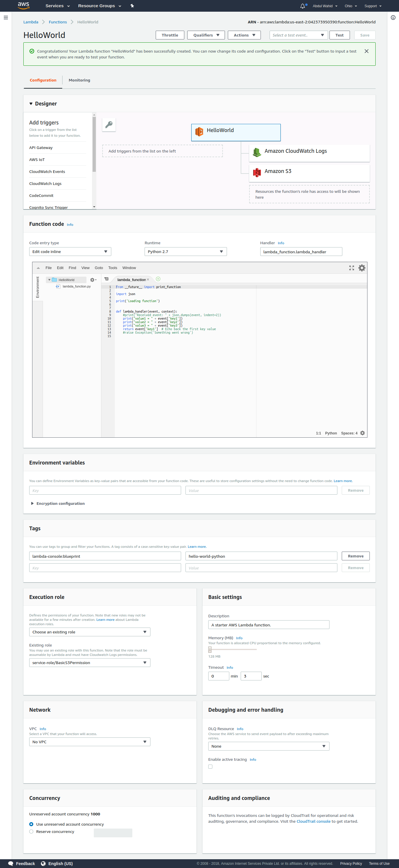Open the Select a test event dropdown
The width and height of the screenshot is (399, 868).
click(x=298, y=35)
